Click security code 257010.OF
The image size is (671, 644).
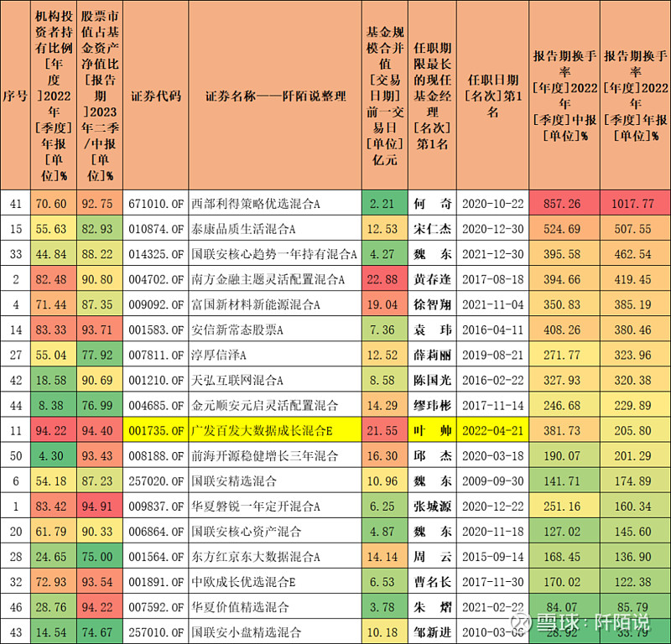tap(156, 633)
